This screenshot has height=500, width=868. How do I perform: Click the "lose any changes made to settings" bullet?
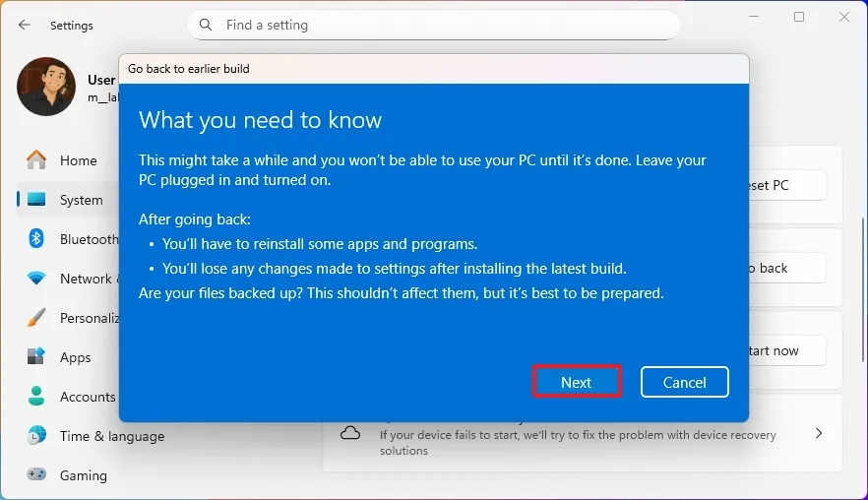[394, 268]
